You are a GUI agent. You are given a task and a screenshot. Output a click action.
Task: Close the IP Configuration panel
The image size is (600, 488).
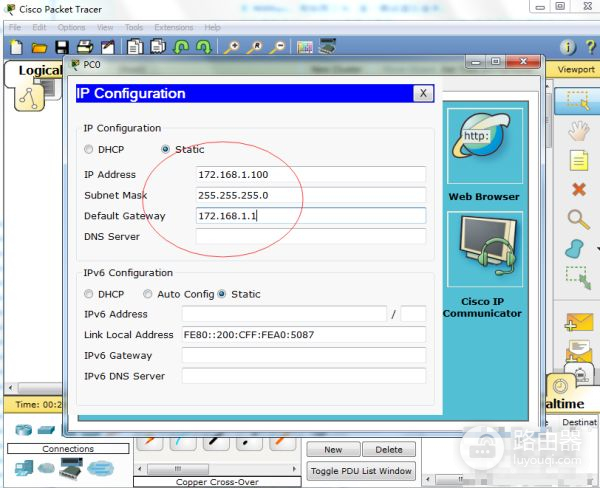(x=423, y=93)
